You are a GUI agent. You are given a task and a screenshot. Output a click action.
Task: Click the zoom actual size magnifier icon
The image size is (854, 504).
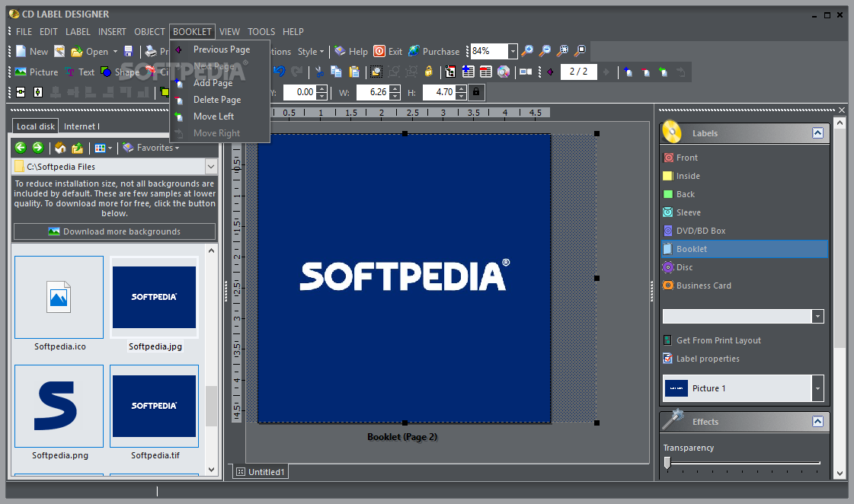(581, 51)
